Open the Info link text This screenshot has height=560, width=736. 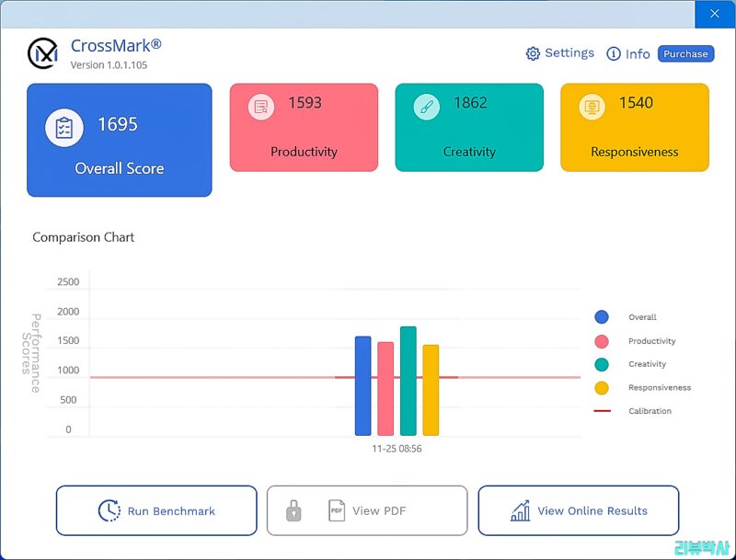click(x=638, y=54)
